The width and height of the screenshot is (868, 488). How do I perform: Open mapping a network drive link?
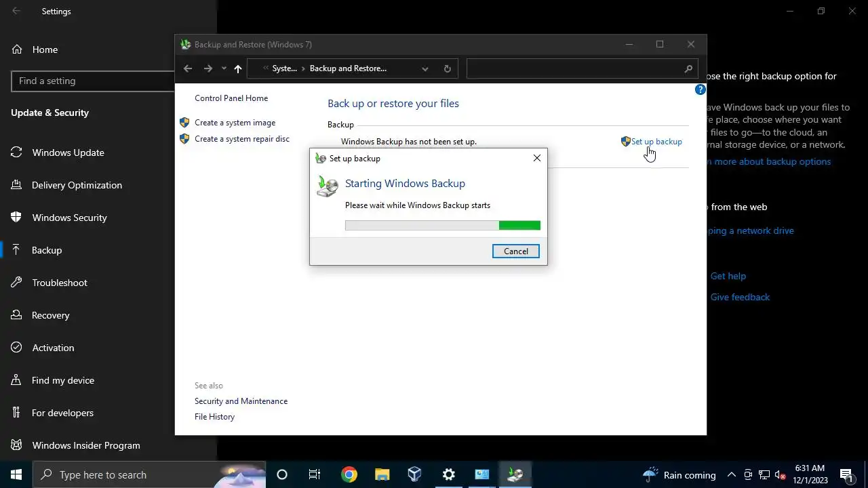pos(750,230)
